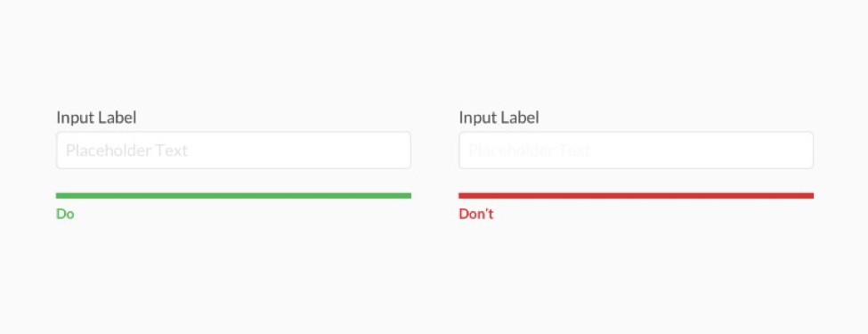Click the faint low-contrast Placeholder Text
This screenshot has height=334, width=868.
[x=529, y=151]
